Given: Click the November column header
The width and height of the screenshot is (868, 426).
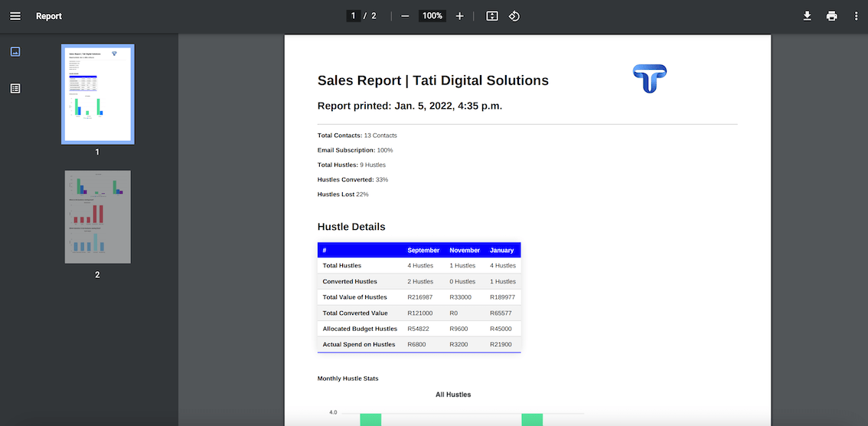Looking at the screenshot, I should pos(465,251).
